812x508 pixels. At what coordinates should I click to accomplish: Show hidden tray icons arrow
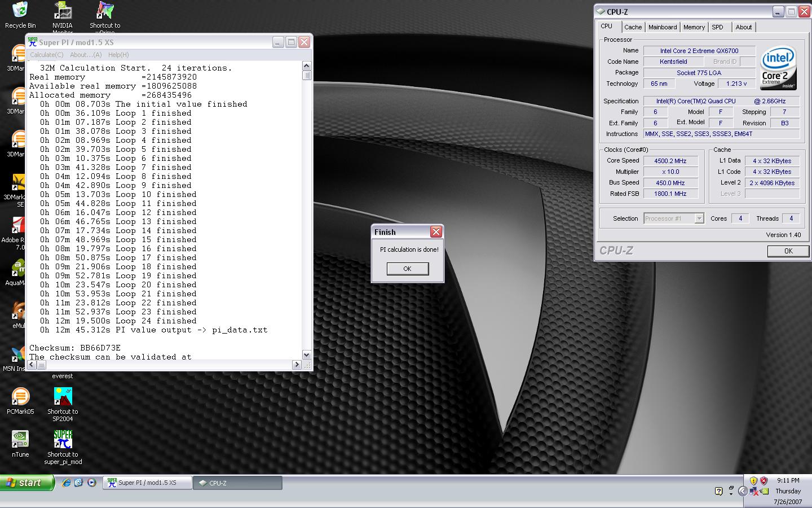pos(743,491)
